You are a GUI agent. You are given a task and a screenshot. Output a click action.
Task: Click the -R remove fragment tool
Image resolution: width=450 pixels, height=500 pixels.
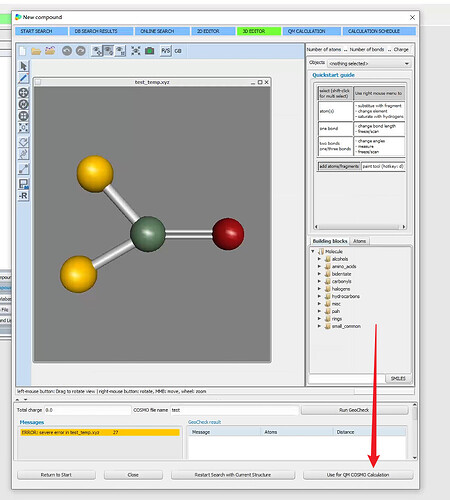tap(23, 196)
